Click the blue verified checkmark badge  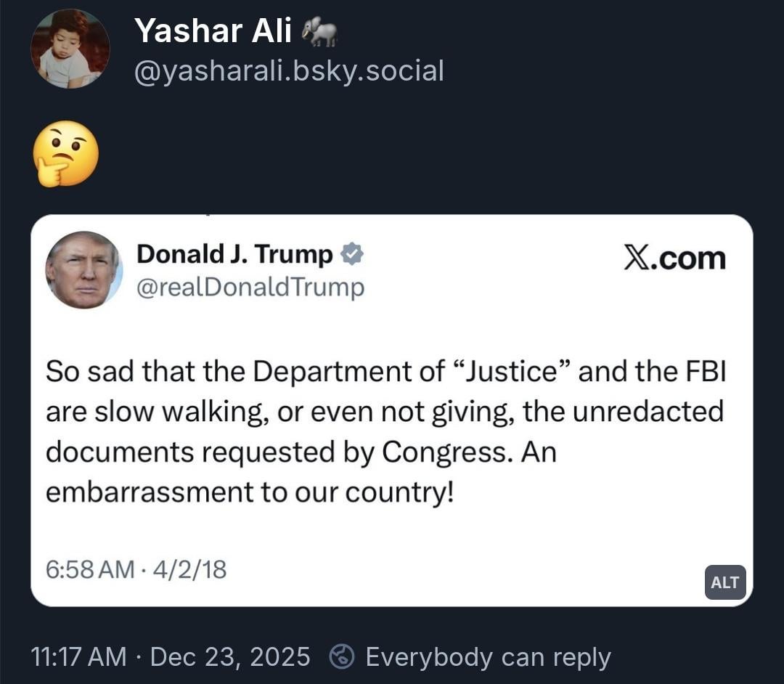coord(352,255)
